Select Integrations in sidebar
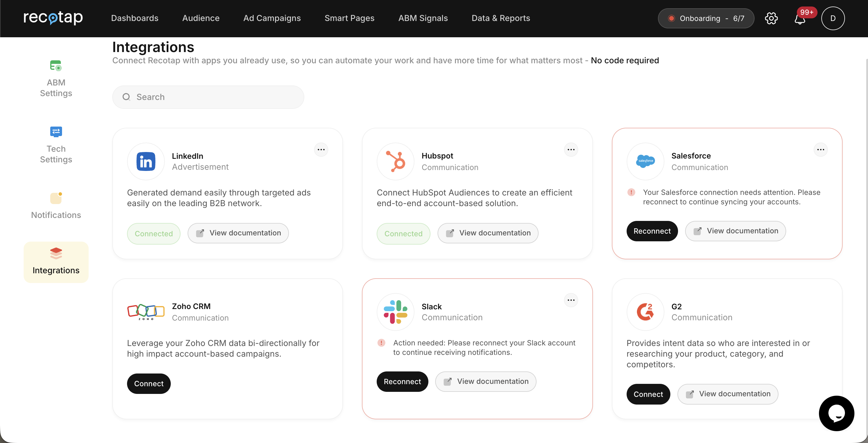Viewport: 868px width, 443px height. pyautogui.click(x=56, y=262)
